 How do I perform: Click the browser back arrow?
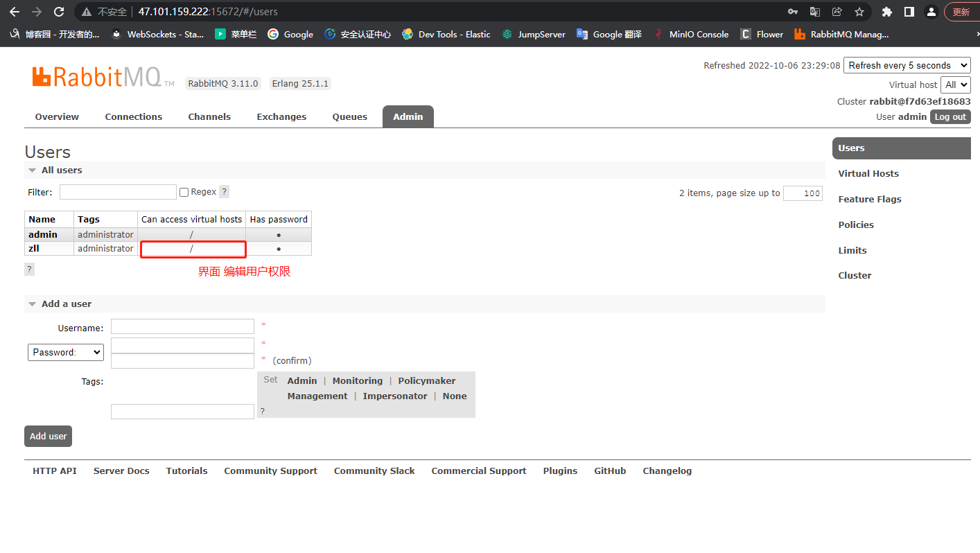click(15, 12)
